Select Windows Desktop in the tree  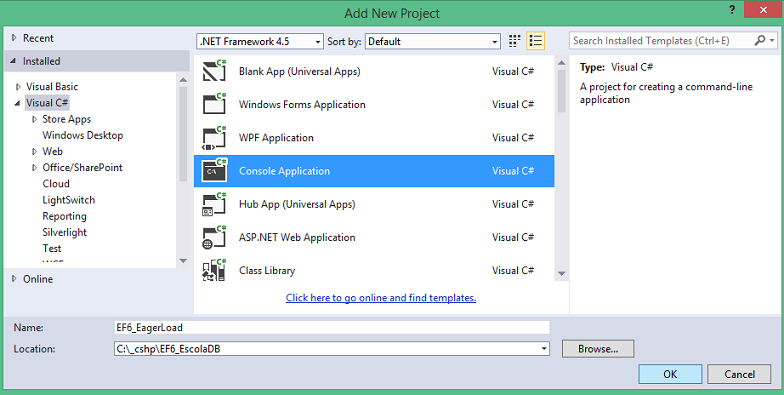tap(82, 135)
